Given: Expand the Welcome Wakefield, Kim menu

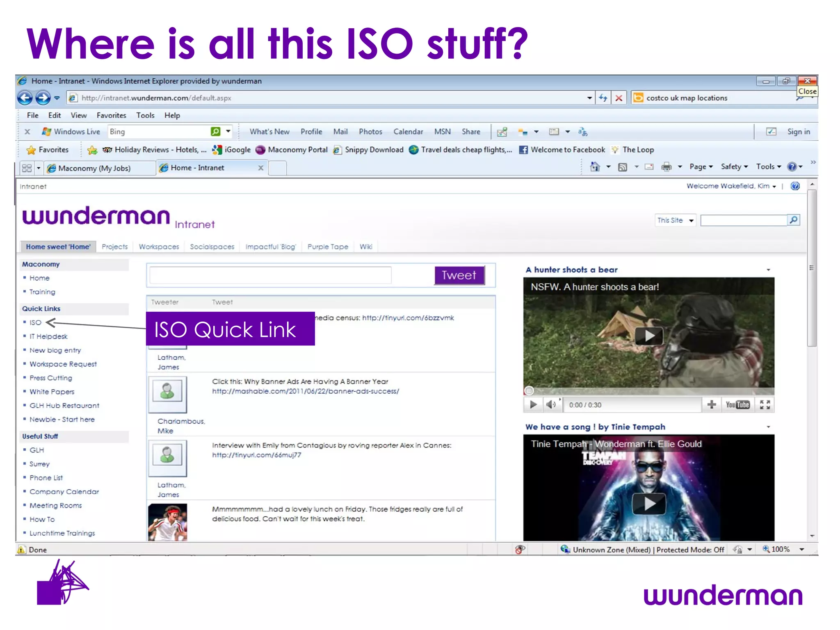Looking at the screenshot, I should pyautogui.click(x=731, y=186).
